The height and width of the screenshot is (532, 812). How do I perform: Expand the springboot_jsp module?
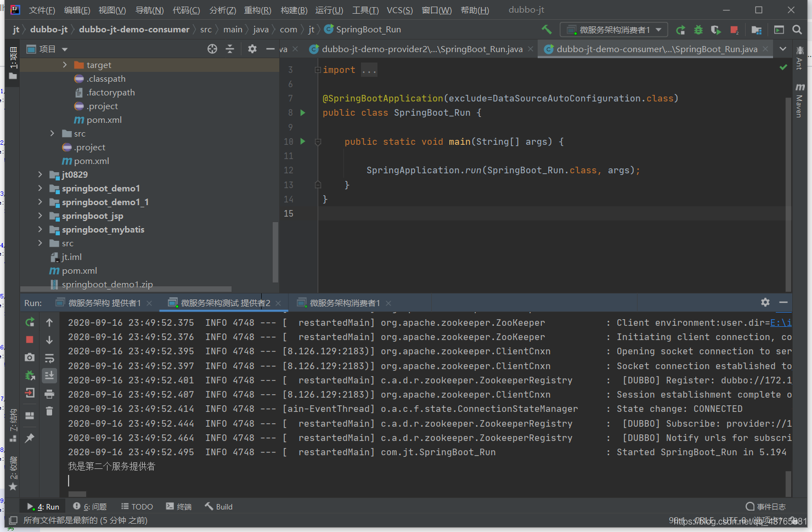(x=40, y=216)
